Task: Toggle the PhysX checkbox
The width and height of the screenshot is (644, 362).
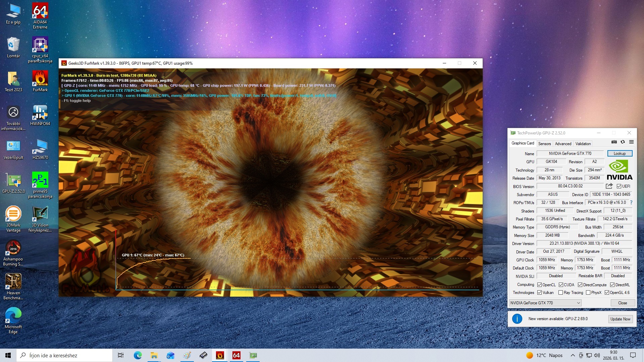Action: click(588, 293)
